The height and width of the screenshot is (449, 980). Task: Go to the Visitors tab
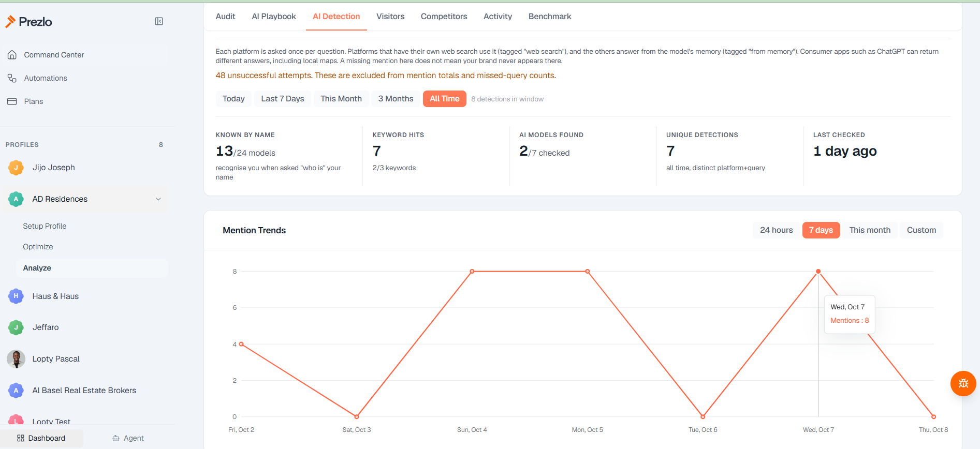coord(390,17)
